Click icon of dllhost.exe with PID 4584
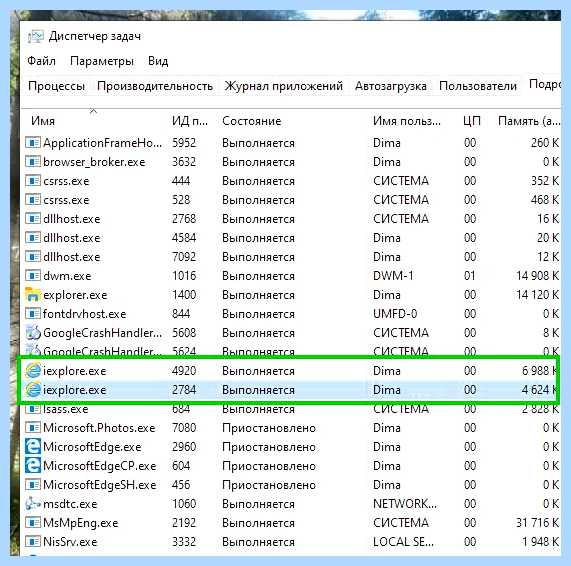Screen dimensions: 571x566 (33, 237)
